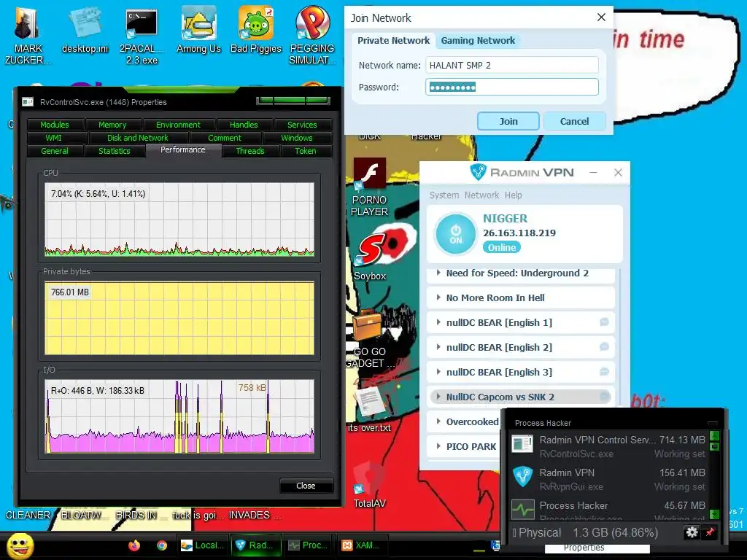The width and height of the screenshot is (747, 560).
Task: Click the I/O graph in Performance tab
Action: [x=179, y=416]
